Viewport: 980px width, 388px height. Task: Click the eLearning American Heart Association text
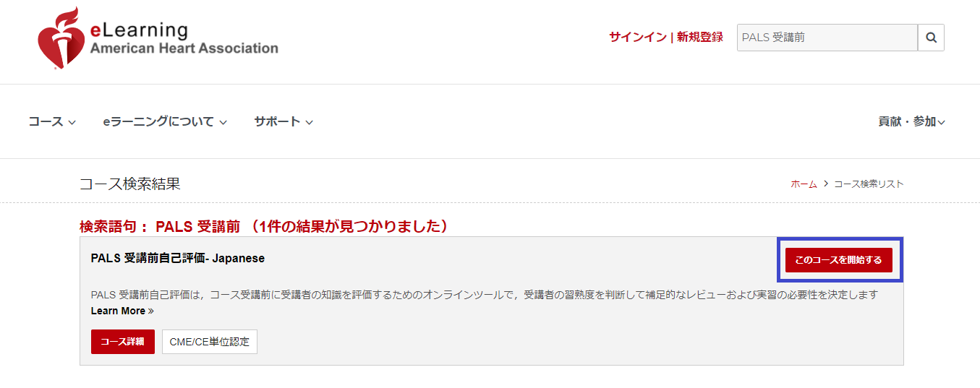point(184,39)
